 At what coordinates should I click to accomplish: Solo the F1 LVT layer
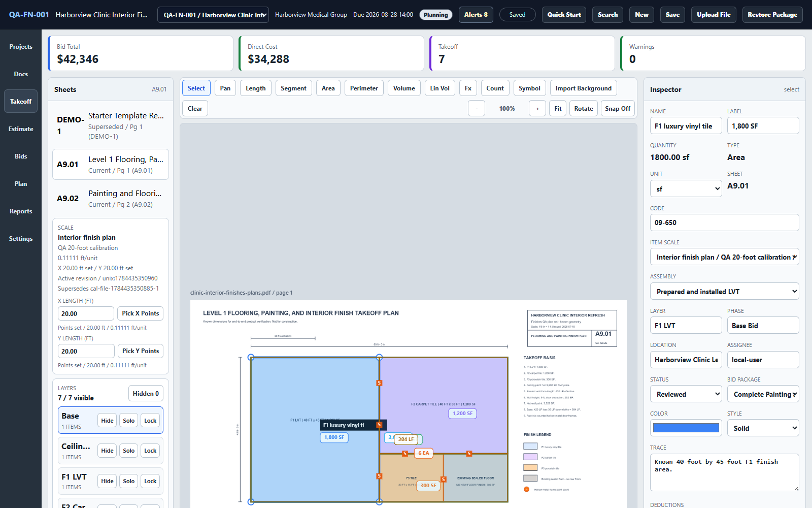(x=129, y=481)
